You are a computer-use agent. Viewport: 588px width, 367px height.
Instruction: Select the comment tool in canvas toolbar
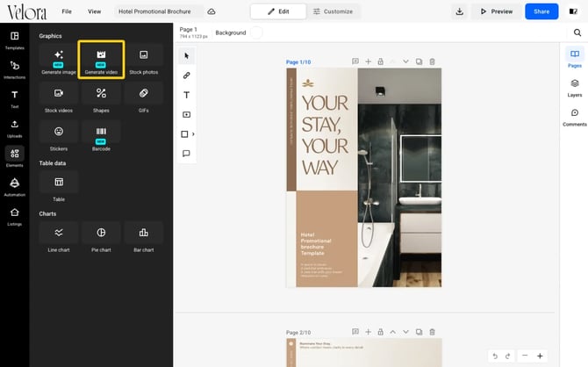[x=186, y=154]
